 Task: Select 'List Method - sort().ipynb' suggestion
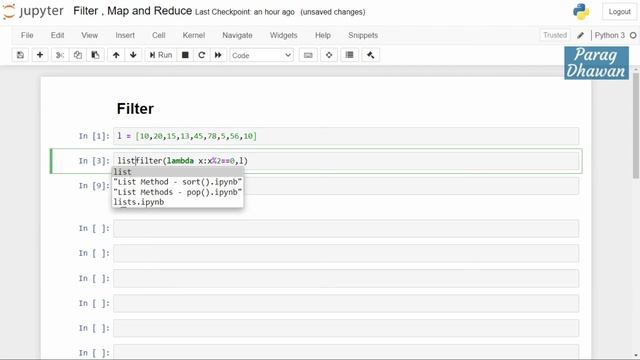tap(178, 182)
